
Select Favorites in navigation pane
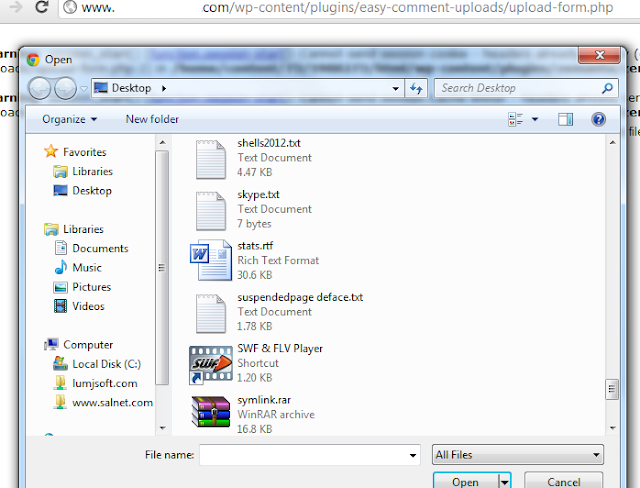coord(84,152)
